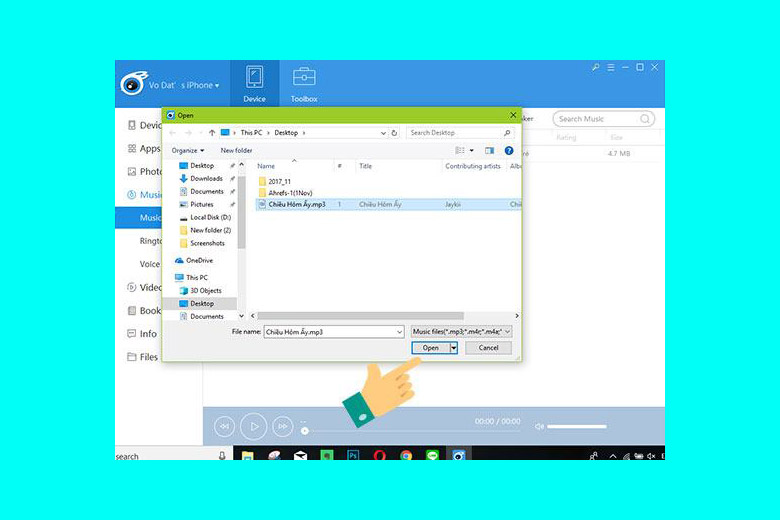Expand the address bar history dropdown
Viewport: 780px width, 520px height.
[x=383, y=133]
